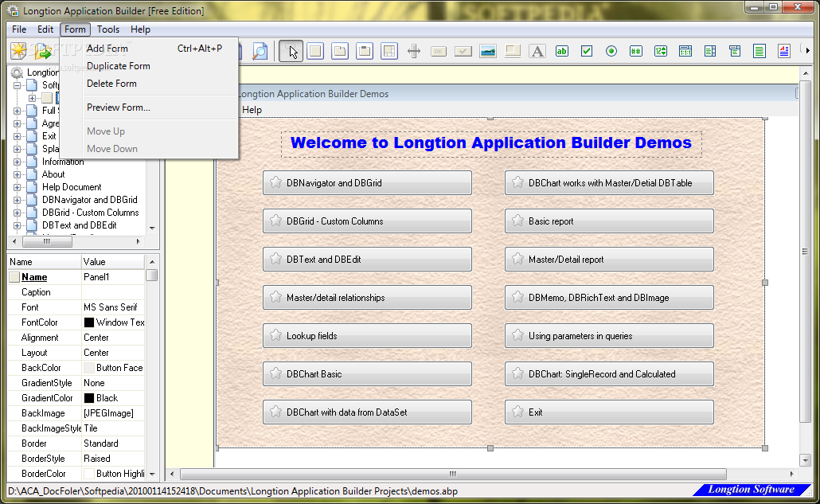Collapse the top expanded project tree node
The width and height of the screenshot is (820, 504).
point(17,85)
